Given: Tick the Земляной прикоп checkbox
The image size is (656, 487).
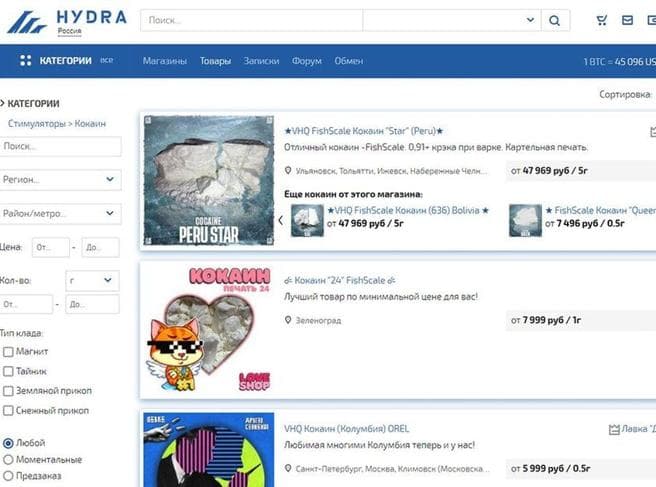Looking at the screenshot, I should coord(8,391).
